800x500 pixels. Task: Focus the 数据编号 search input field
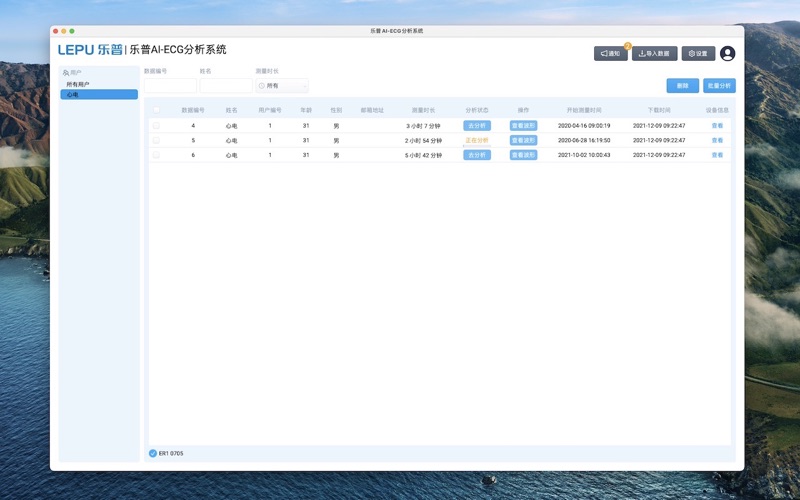[x=170, y=86]
